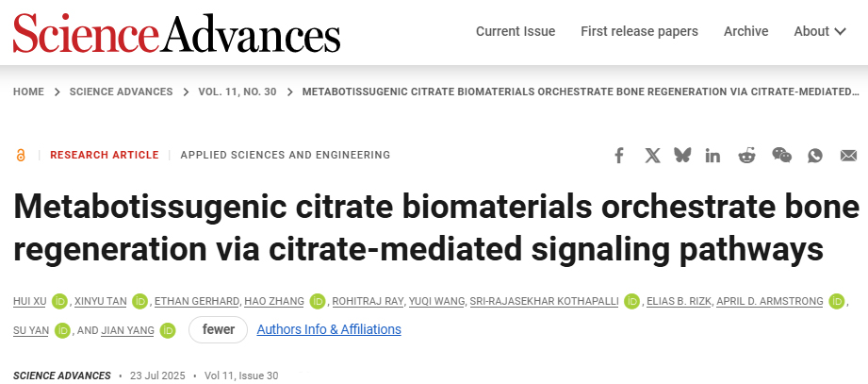Click the Home breadcrumb link
The width and height of the screenshot is (868, 384).
coord(28,92)
